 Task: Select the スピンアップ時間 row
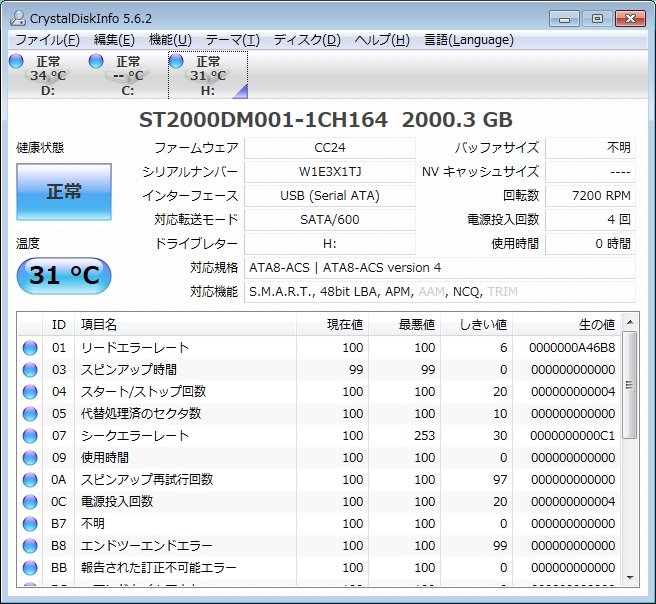(319, 370)
